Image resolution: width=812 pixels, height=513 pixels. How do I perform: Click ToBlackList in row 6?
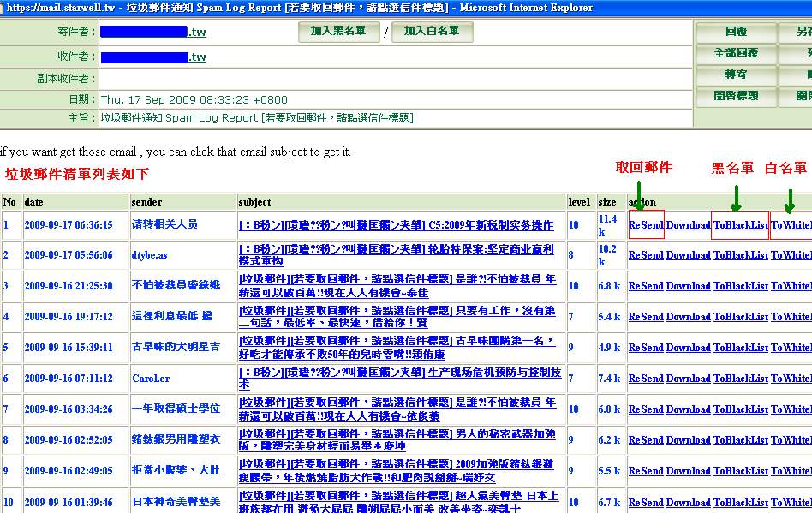[741, 379]
